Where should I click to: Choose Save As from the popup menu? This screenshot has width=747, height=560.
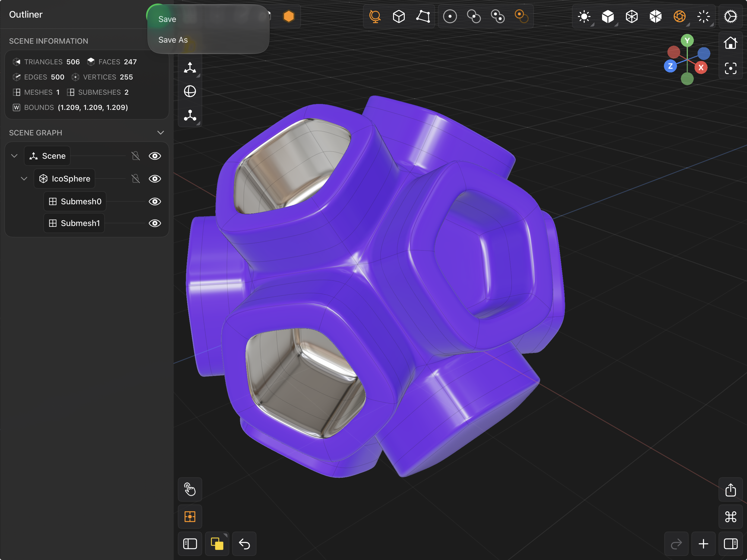point(173,40)
